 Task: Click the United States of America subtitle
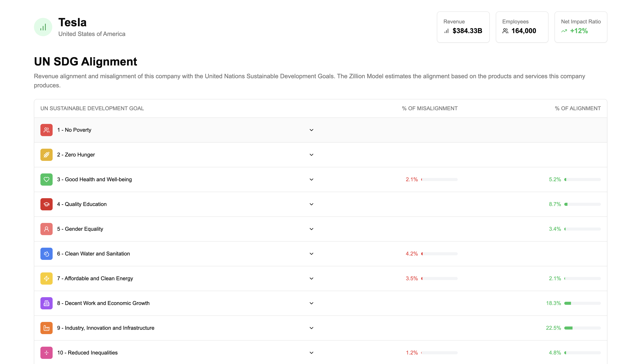[x=92, y=34]
